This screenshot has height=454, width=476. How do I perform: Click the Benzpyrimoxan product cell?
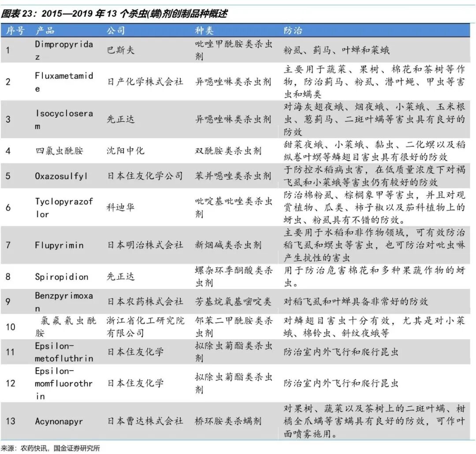[64, 302]
